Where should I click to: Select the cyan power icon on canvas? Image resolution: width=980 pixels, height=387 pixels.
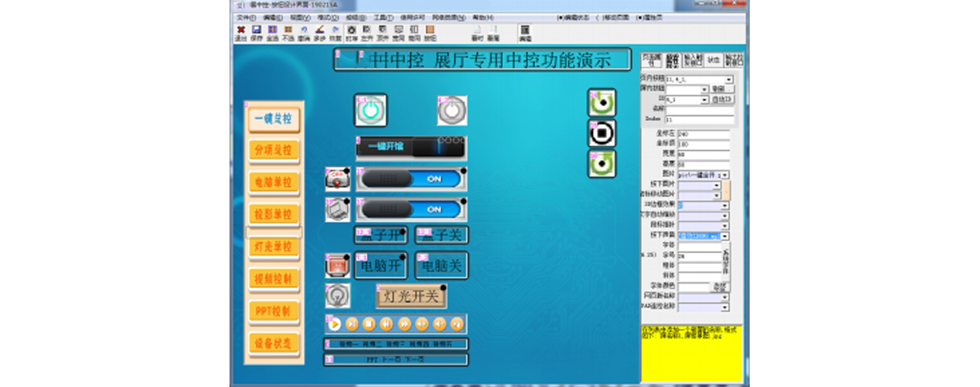point(371,110)
